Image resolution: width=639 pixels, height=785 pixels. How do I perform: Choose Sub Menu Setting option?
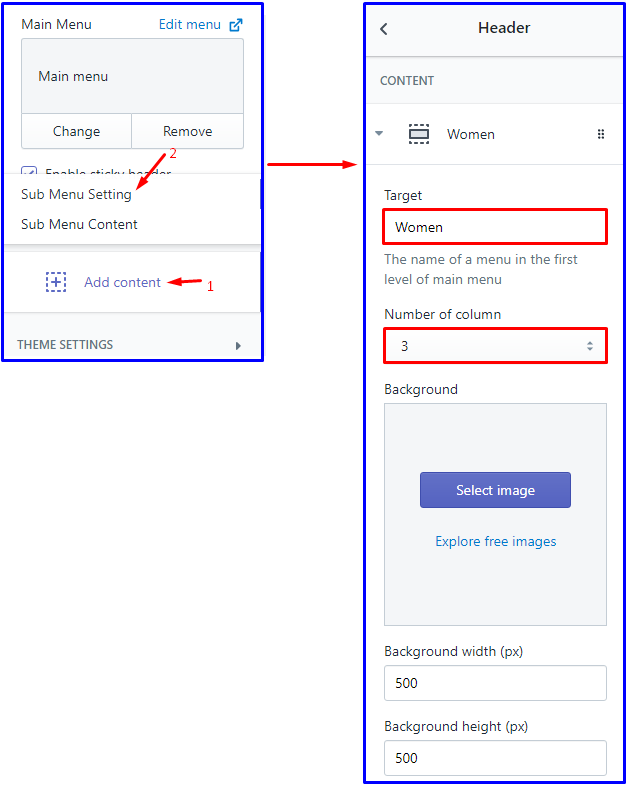tap(77, 194)
